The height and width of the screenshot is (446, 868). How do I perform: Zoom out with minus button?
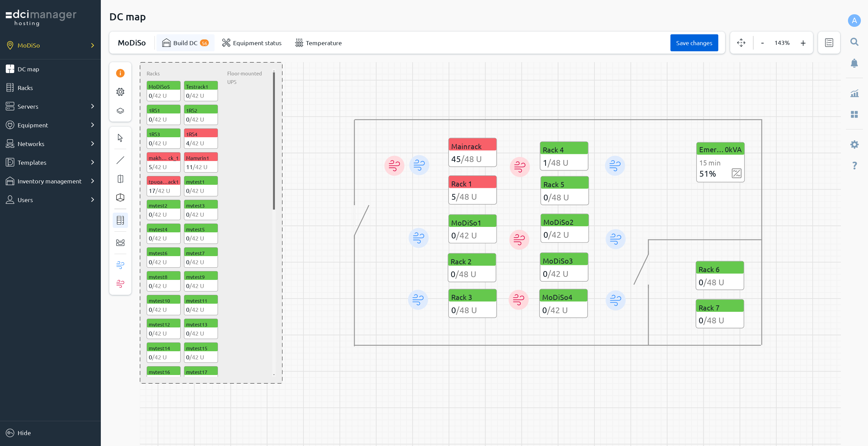click(762, 43)
